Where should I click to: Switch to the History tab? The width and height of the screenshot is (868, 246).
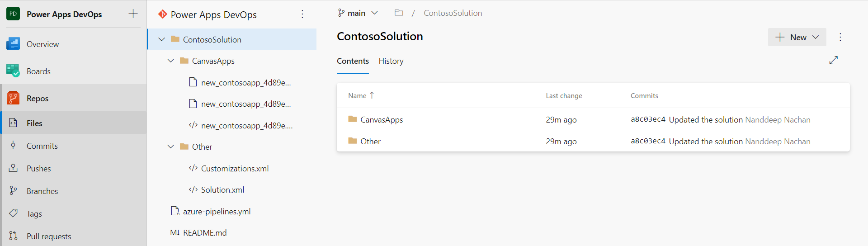click(x=391, y=61)
